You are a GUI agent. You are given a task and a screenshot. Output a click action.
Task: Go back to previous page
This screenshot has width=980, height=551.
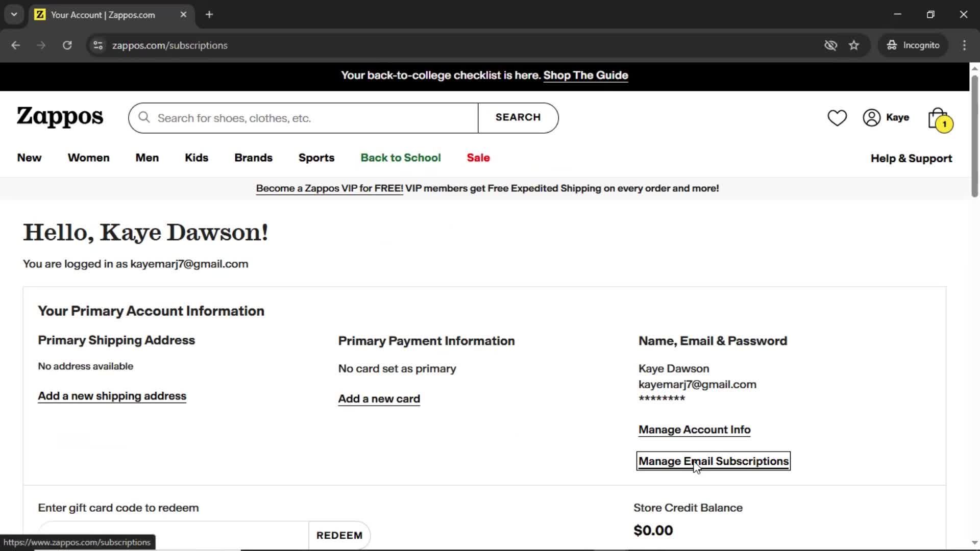tap(16, 45)
